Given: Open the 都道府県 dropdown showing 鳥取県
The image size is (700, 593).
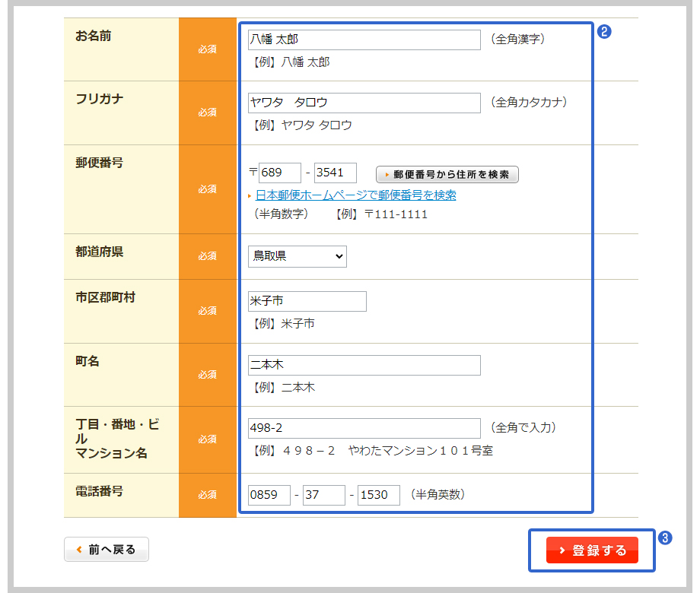Looking at the screenshot, I should 297,256.
